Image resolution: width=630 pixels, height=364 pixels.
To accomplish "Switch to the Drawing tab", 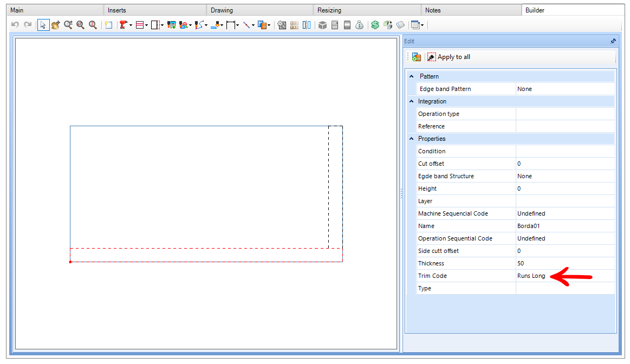I will click(x=259, y=10).
